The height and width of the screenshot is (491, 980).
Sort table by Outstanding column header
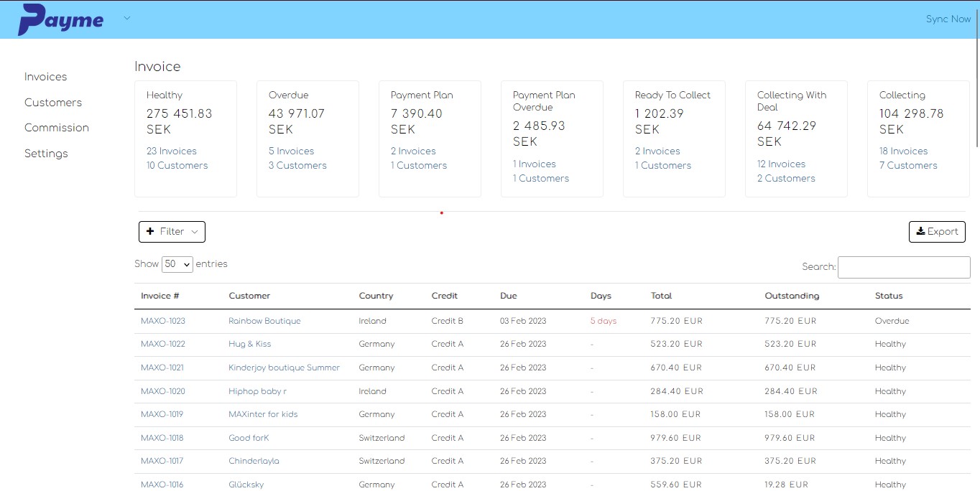(x=792, y=296)
